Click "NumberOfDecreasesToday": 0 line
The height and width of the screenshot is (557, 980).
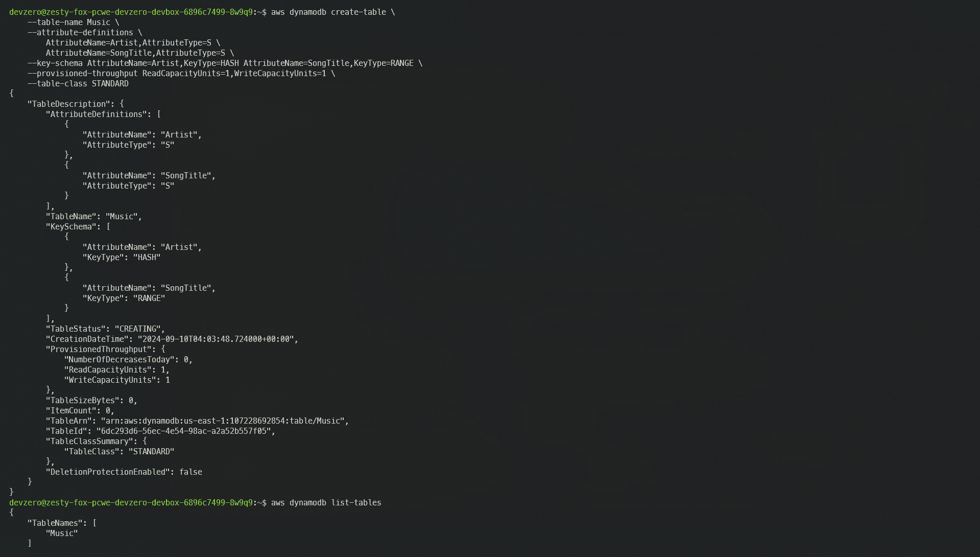coord(128,360)
